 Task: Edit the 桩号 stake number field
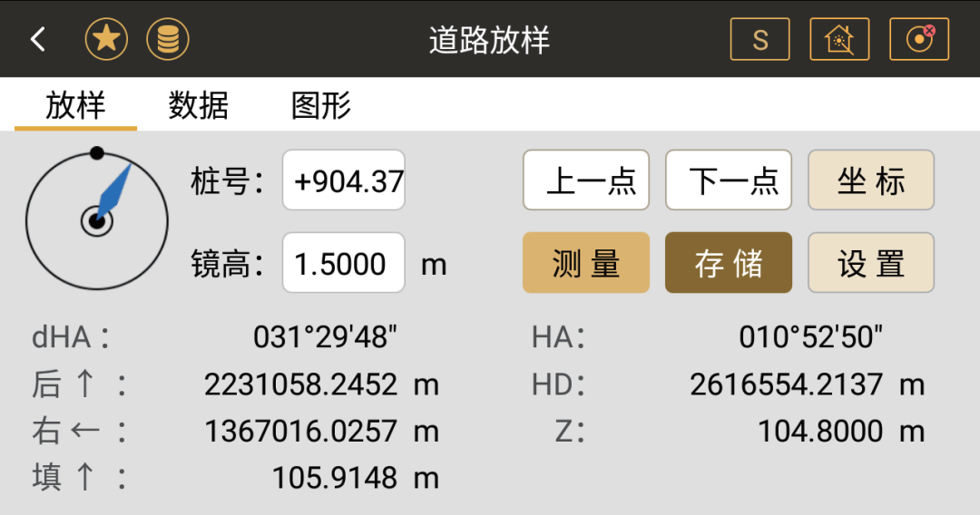[x=344, y=180]
